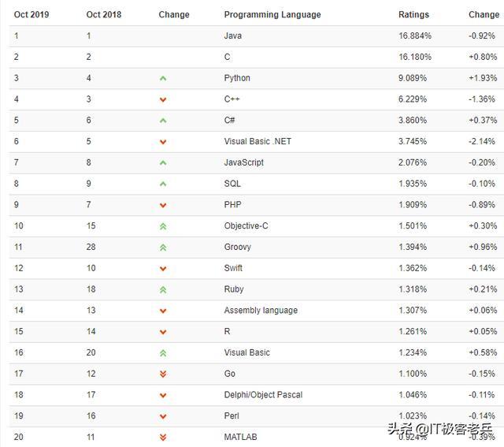Image resolution: width=504 pixels, height=447 pixels.
Task: Click the Oct 2018 column header
Action: pos(104,14)
